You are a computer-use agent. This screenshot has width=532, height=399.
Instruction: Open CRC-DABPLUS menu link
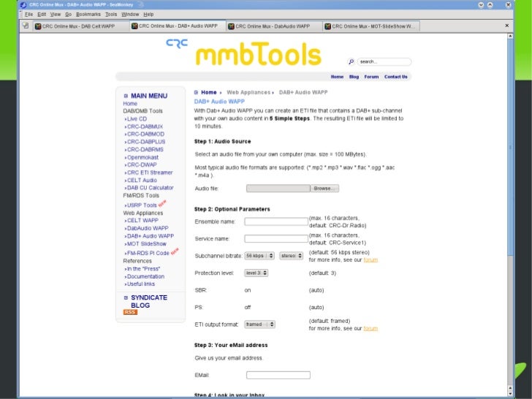(146, 142)
